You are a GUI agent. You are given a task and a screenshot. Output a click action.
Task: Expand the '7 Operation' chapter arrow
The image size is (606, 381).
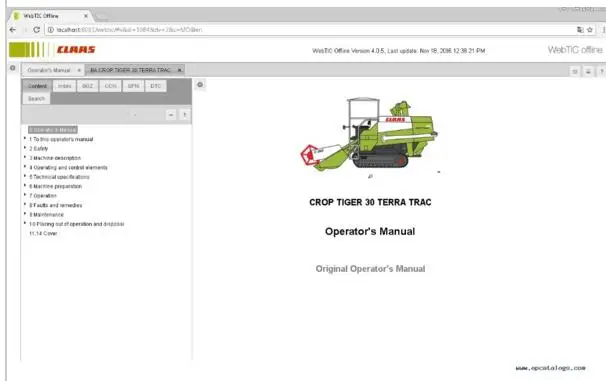point(25,195)
